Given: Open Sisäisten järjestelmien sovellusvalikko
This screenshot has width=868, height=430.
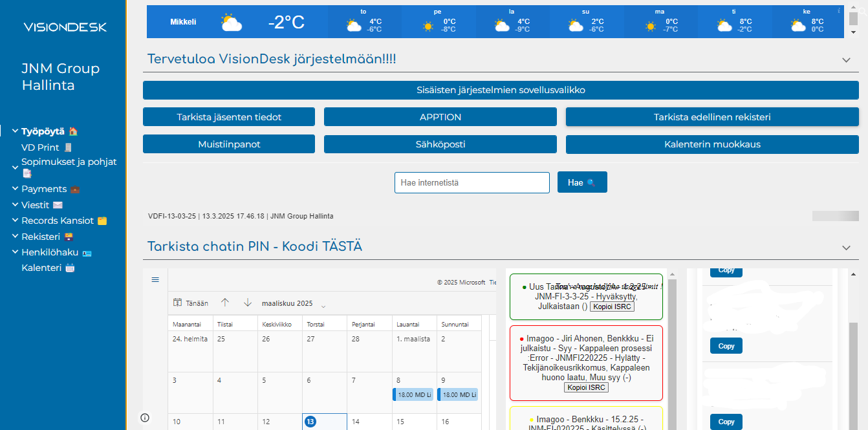Looking at the screenshot, I should point(501,90).
